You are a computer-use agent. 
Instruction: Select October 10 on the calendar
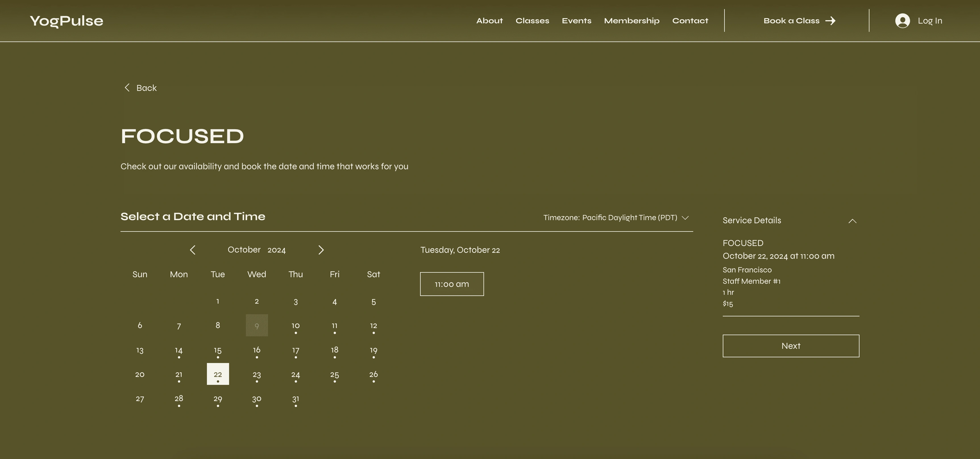point(296,326)
